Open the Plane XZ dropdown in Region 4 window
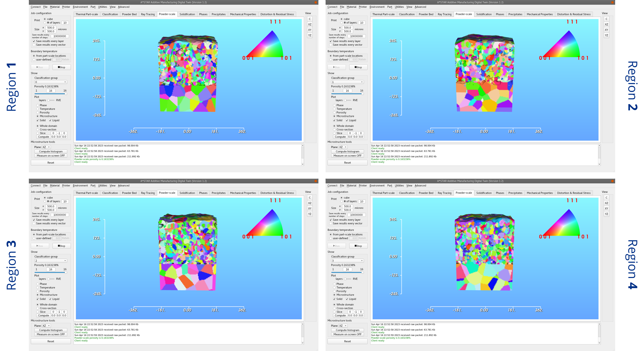 coord(343,326)
